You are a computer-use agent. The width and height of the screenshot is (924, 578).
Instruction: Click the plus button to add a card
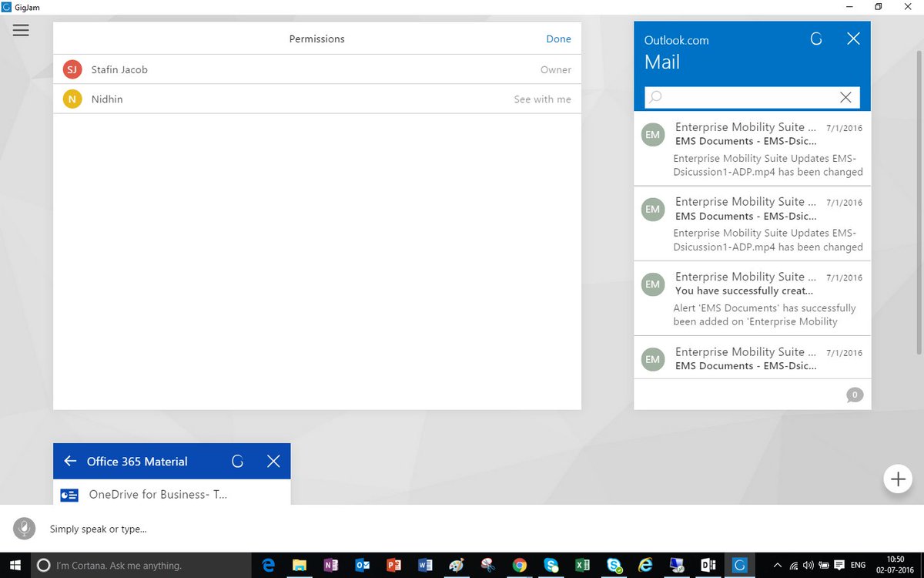tap(898, 479)
